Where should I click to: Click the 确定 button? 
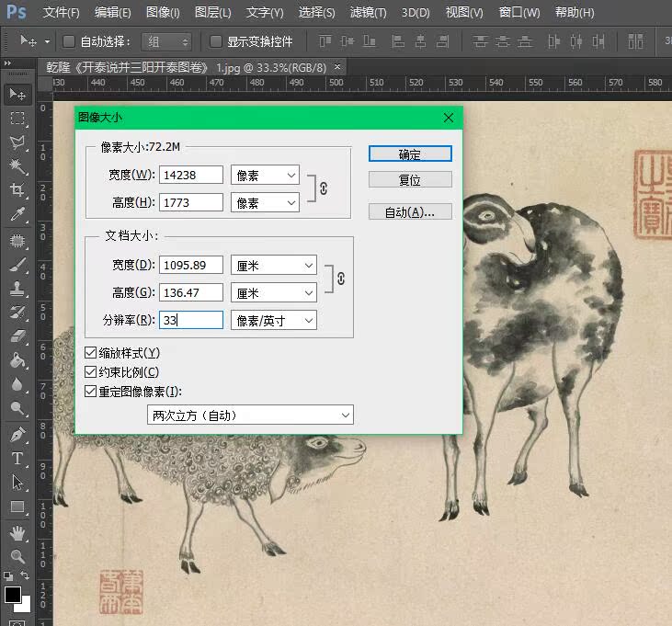(410, 154)
